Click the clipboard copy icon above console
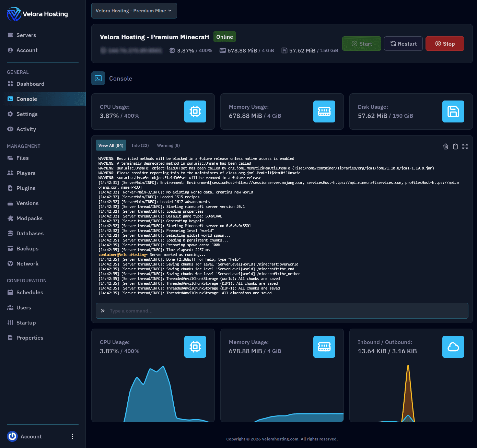 [x=455, y=146]
